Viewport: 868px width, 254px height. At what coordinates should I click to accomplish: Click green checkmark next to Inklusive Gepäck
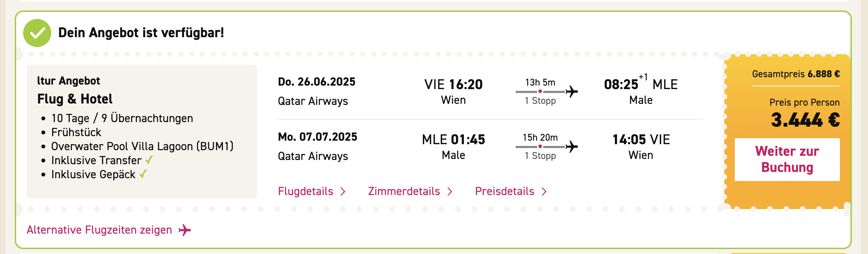[143, 174]
